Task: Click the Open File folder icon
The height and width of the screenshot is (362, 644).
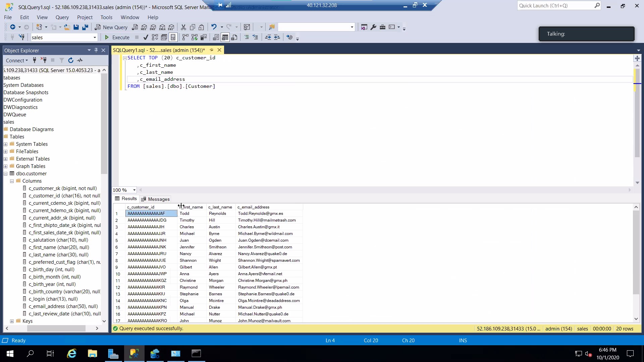Action: click(67, 27)
